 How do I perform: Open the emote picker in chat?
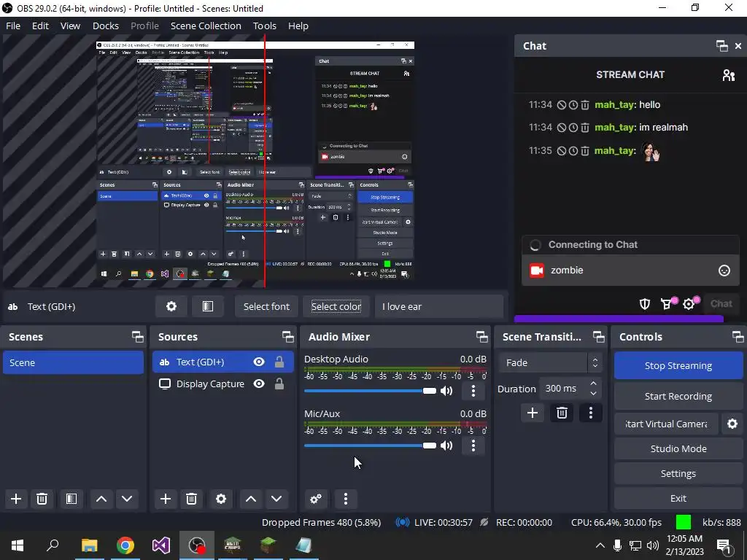tap(724, 271)
